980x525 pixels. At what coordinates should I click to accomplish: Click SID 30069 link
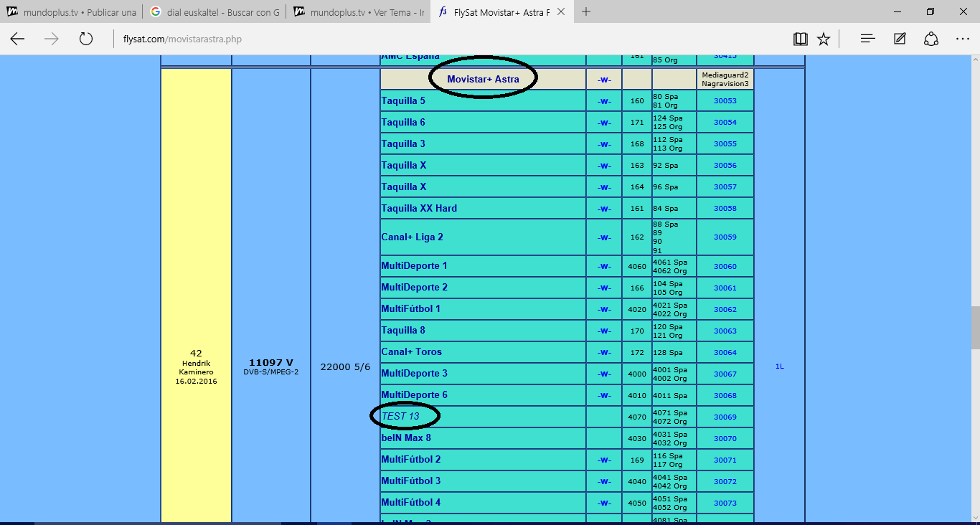[x=725, y=417]
